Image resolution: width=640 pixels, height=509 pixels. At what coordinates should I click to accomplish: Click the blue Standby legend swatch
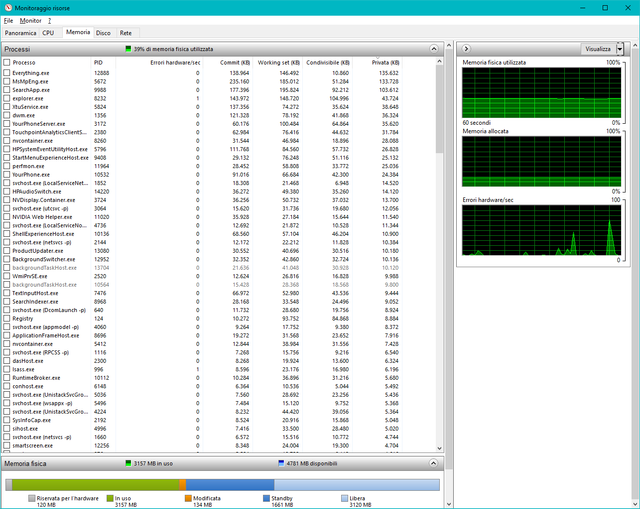click(267, 498)
